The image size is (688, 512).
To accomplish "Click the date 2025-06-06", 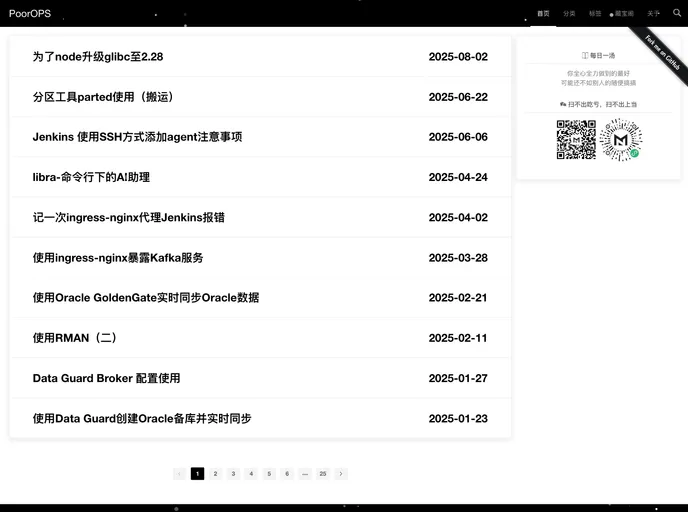I will [458, 137].
